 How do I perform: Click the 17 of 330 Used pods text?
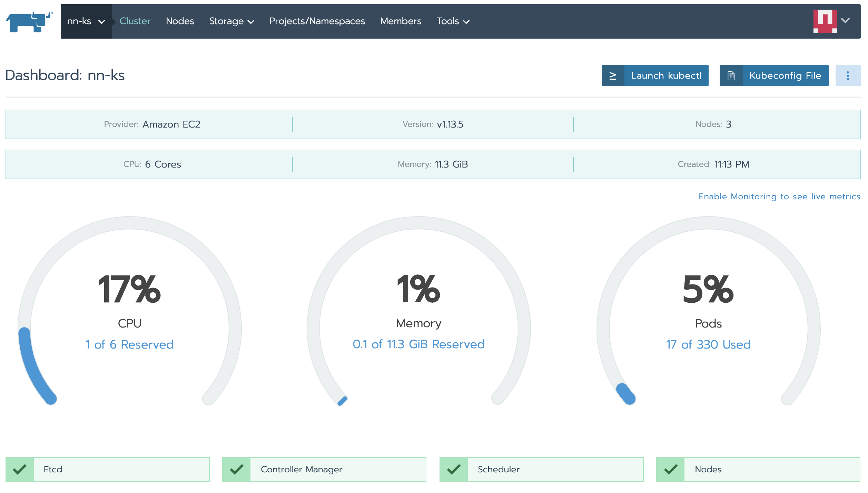(x=708, y=344)
